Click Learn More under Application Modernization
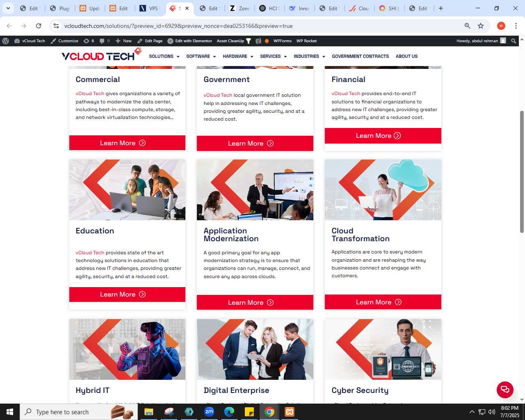525x420 pixels. click(255, 302)
